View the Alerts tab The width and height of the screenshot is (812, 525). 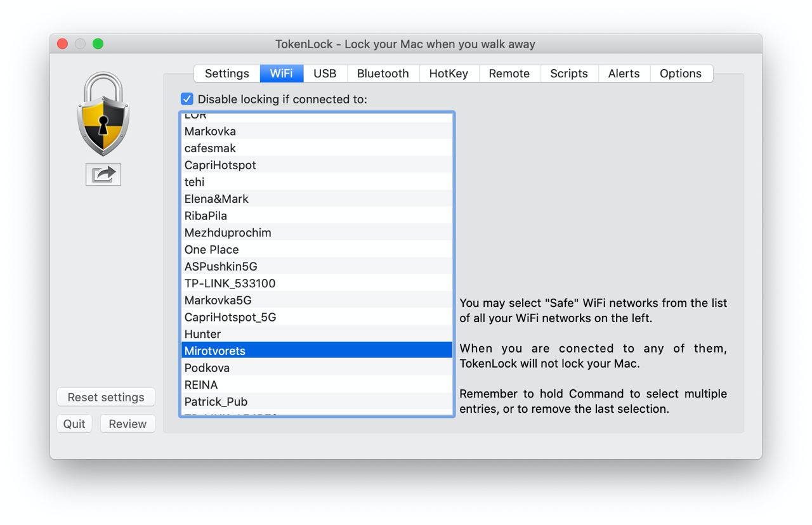click(624, 74)
